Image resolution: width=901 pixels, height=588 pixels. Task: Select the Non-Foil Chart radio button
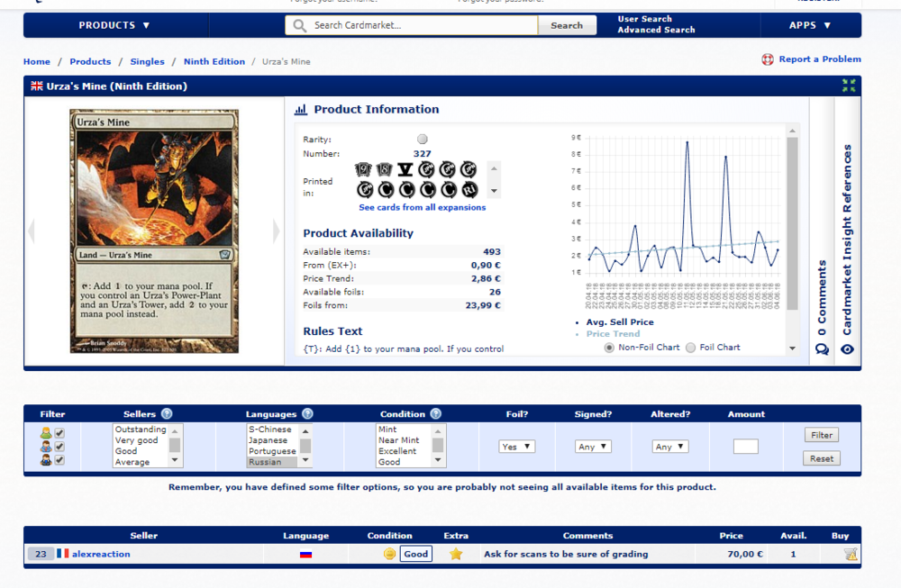[609, 348]
